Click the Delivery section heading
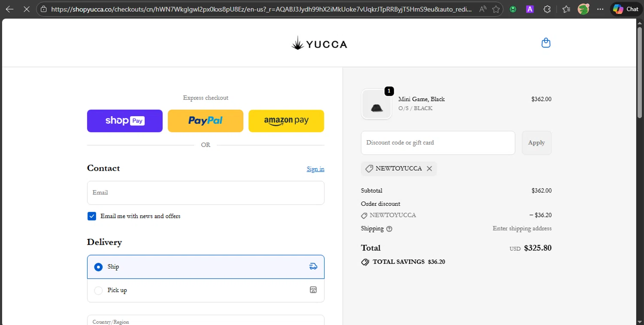This screenshot has height=325, width=644. coord(104,242)
